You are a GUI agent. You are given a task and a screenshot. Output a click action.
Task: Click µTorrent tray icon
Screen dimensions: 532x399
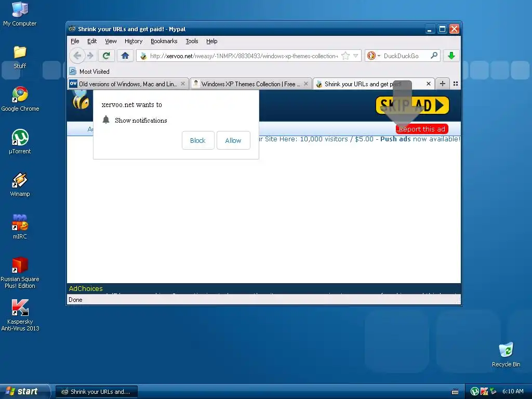point(475,392)
